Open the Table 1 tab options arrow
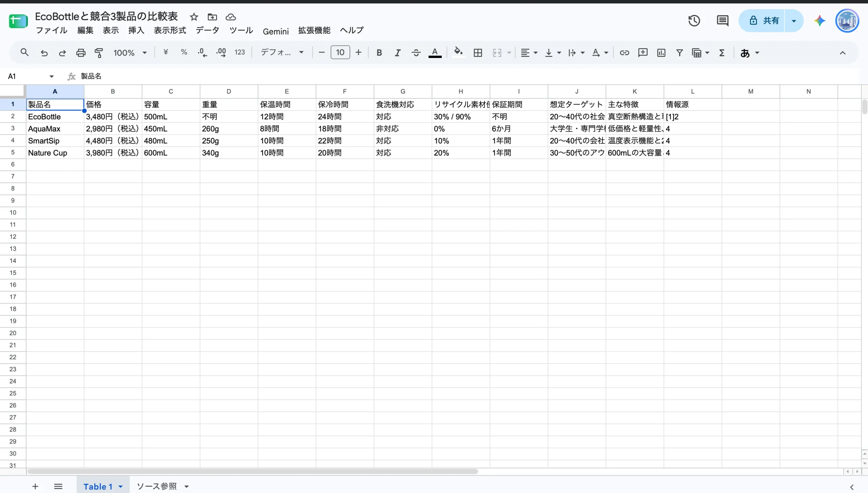The image size is (868, 493). coord(120,487)
